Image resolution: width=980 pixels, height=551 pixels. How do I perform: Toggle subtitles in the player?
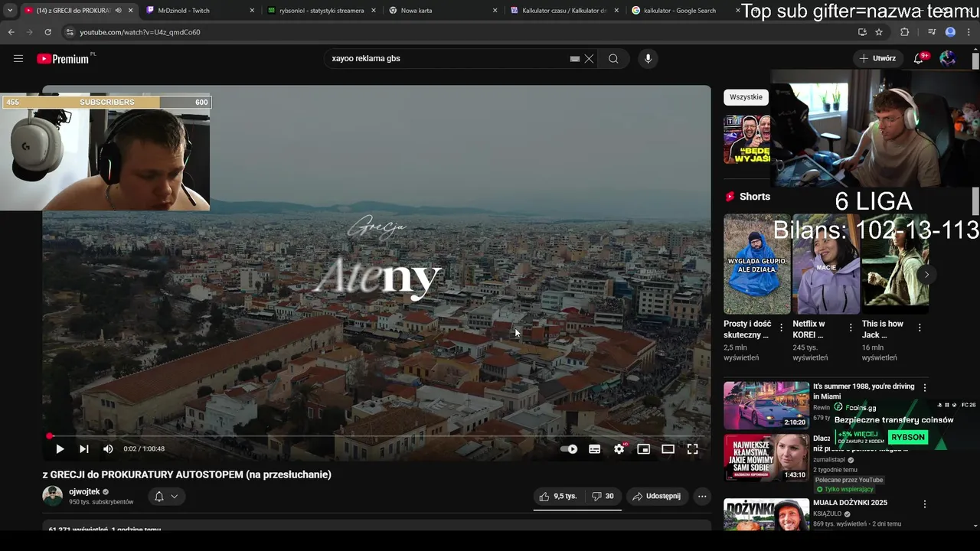[594, 449]
